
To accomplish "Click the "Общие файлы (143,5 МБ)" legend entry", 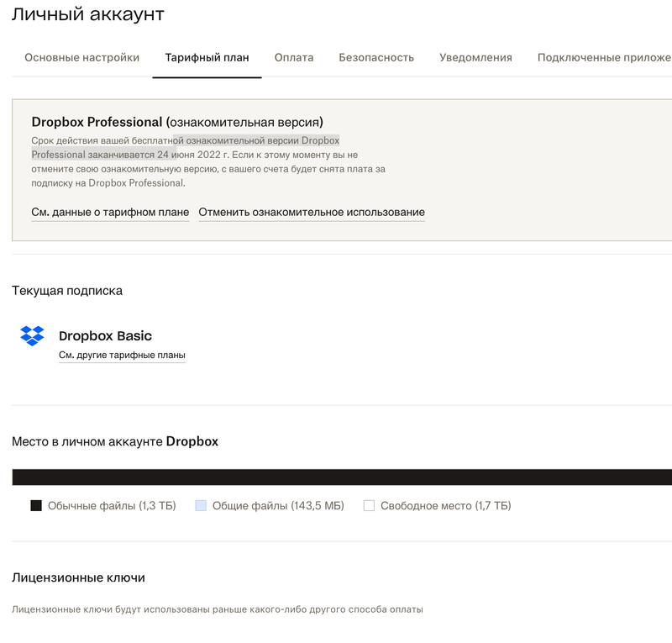I will [277, 505].
